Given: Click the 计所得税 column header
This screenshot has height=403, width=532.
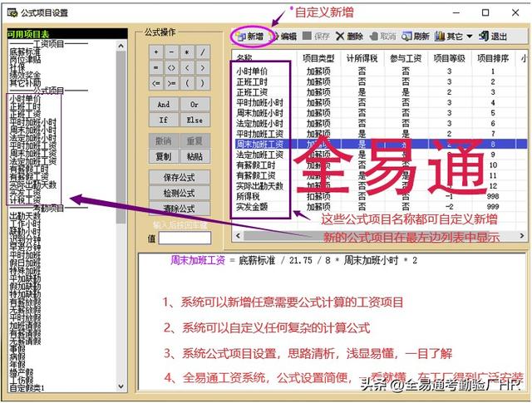Looking at the screenshot, I should click(x=362, y=58).
